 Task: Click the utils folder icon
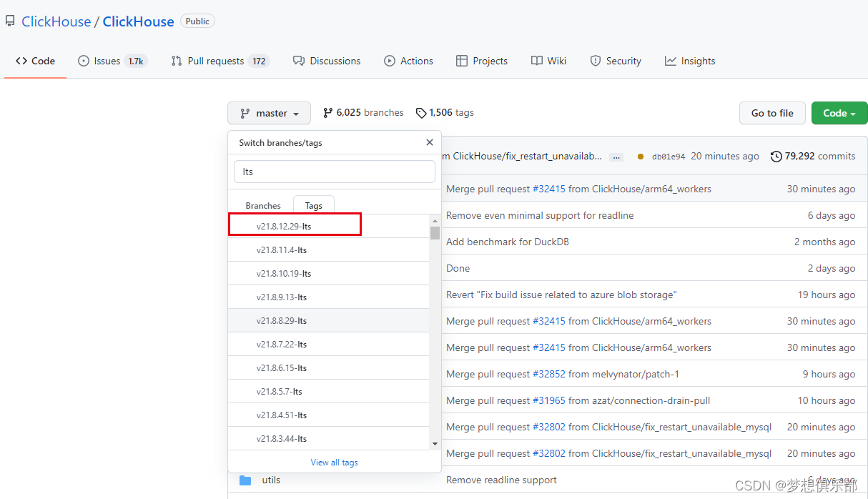pyautogui.click(x=245, y=480)
